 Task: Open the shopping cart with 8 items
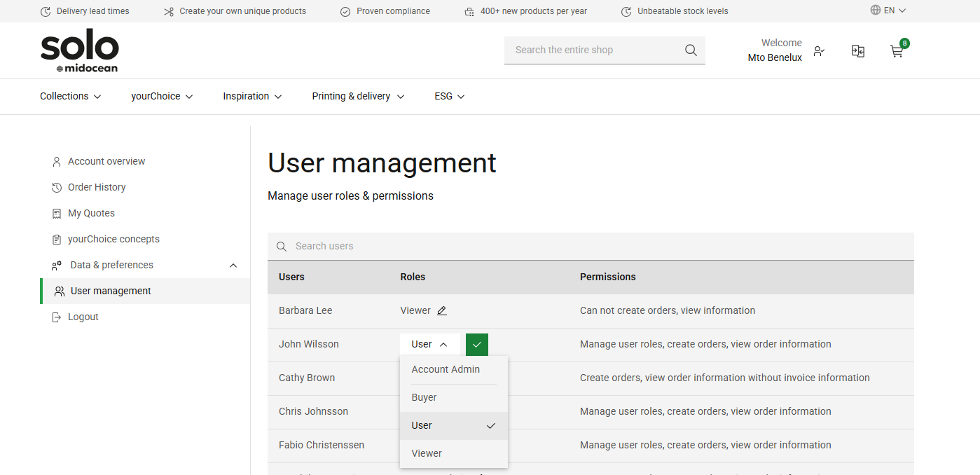tap(897, 51)
